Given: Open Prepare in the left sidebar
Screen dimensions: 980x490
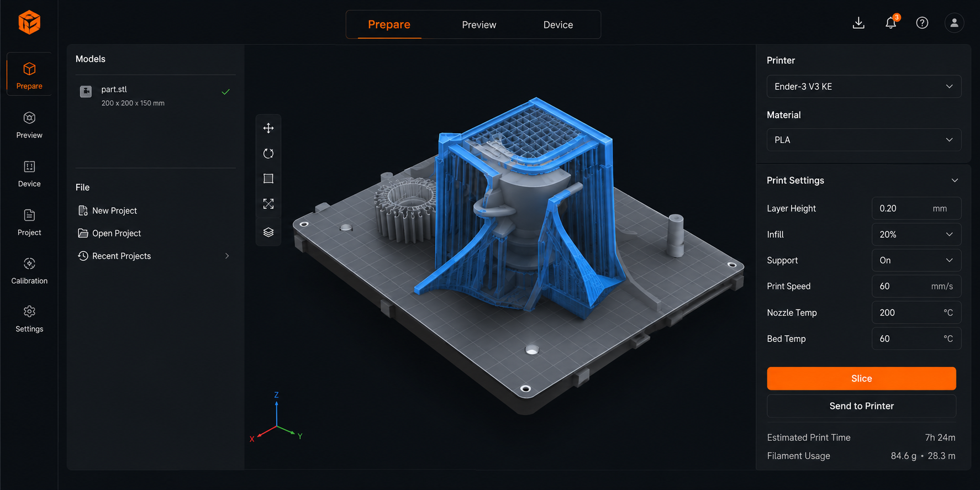Looking at the screenshot, I should tap(29, 75).
